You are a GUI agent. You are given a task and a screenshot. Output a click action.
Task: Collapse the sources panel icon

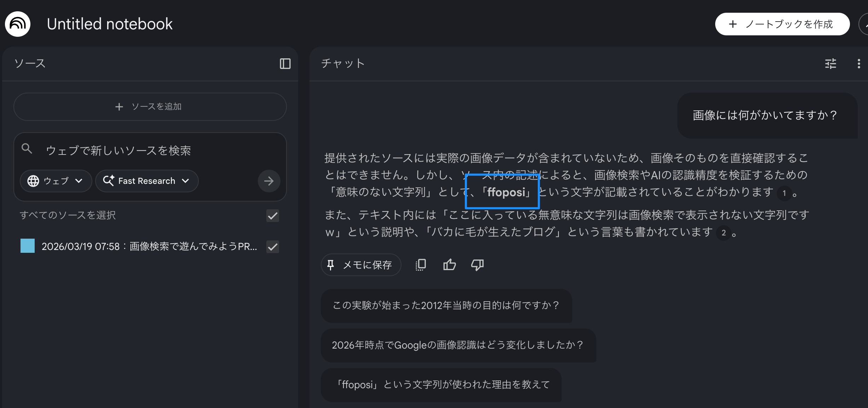pos(285,64)
